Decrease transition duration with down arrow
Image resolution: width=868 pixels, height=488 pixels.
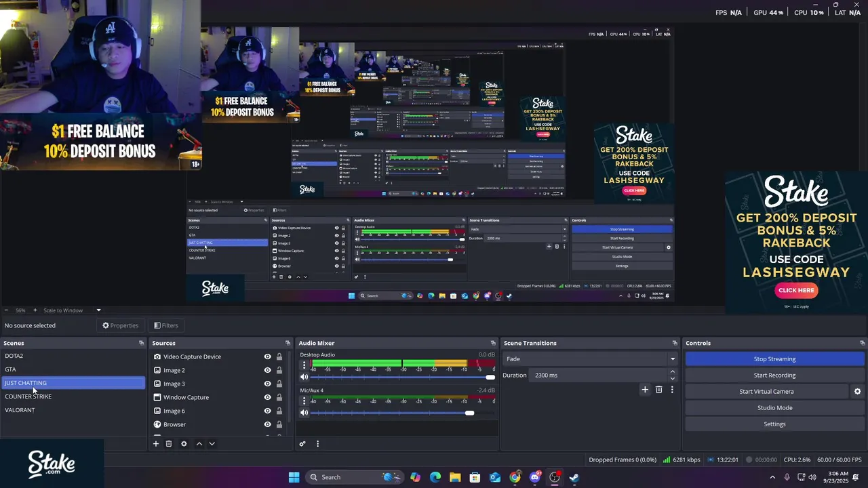[x=673, y=379]
